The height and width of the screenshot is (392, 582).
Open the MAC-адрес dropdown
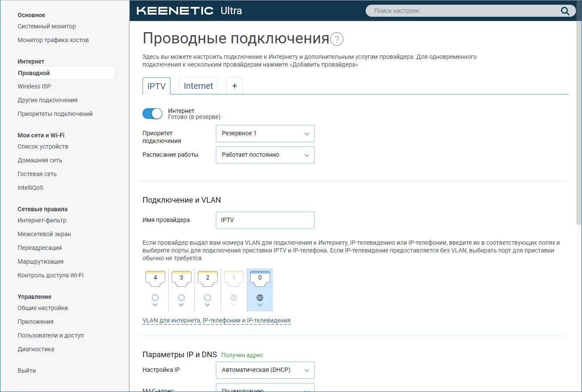point(265,388)
